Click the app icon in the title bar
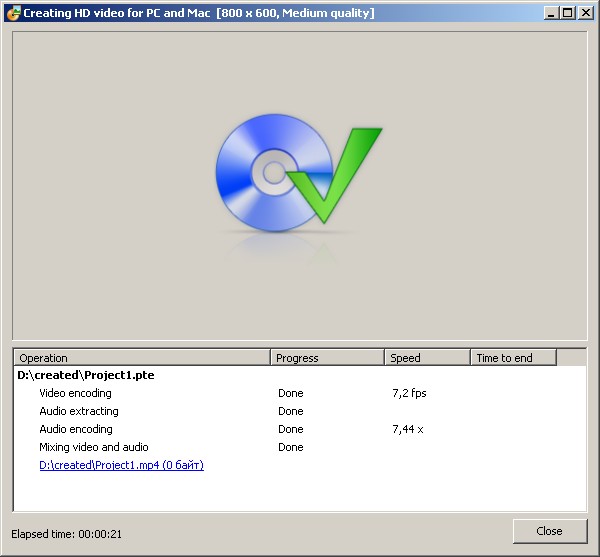This screenshot has width=600, height=557. coord(12,13)
